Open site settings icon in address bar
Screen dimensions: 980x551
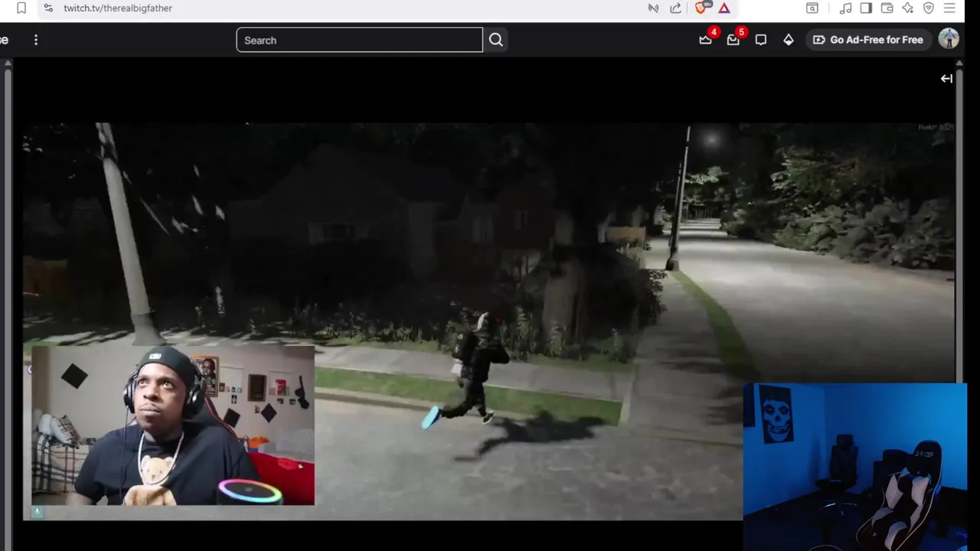pos(48,8)
